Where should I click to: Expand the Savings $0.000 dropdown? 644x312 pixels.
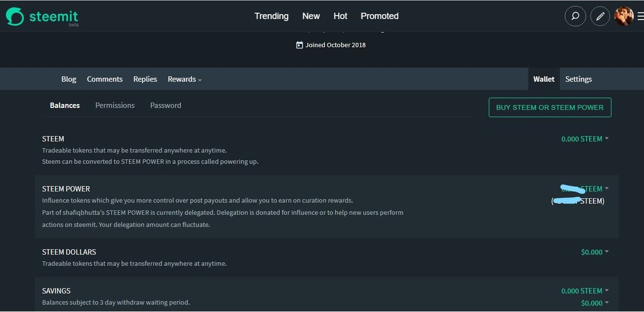[x=595, y=303]
